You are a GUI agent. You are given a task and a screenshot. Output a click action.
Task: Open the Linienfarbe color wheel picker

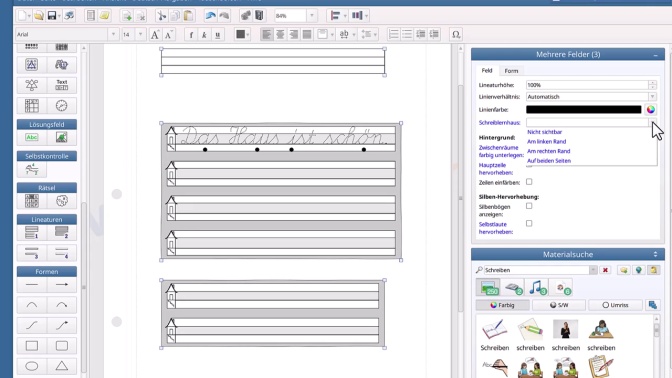[651, 110]
